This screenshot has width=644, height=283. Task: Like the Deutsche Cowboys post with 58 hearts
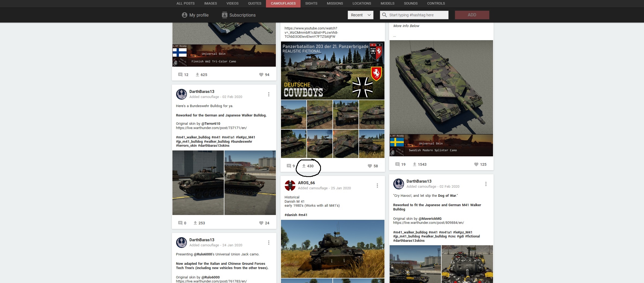[x=370, y=166]
